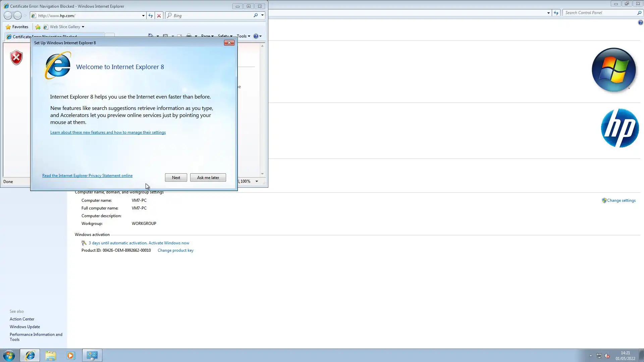Click the Ask me later button

208,178
